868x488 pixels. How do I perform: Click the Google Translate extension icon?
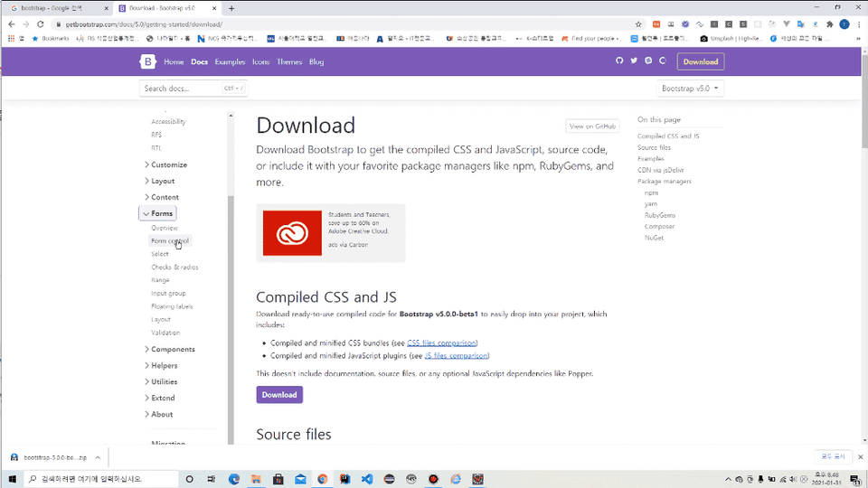800,24
